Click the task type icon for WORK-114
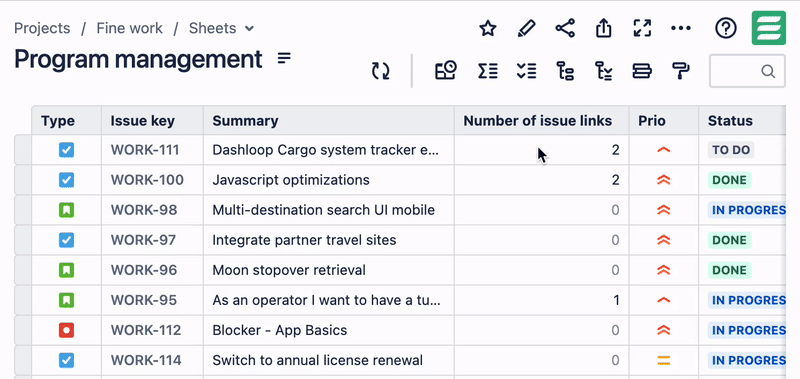800x379 pixels. [66, 361]
